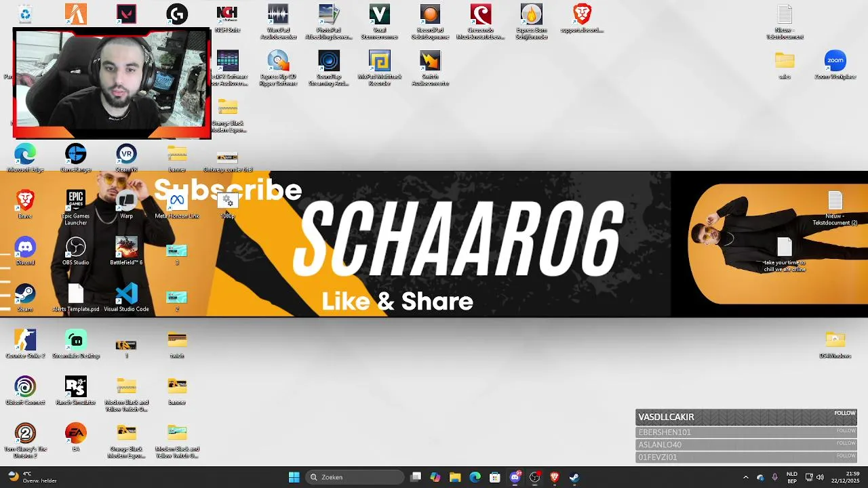Open the Alerts Template.psd file
The height and width of the screenshot is (488, 868).
tap(76, 298)
